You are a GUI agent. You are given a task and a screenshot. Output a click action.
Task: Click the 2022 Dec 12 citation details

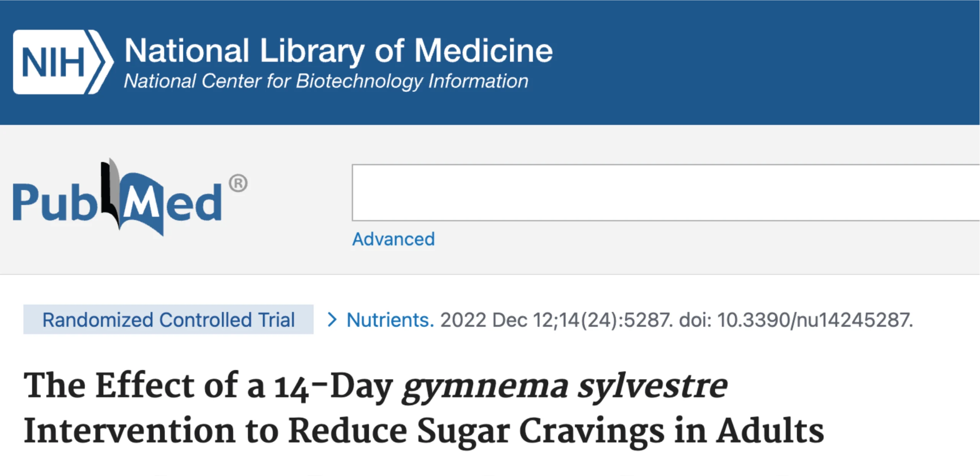556,320
